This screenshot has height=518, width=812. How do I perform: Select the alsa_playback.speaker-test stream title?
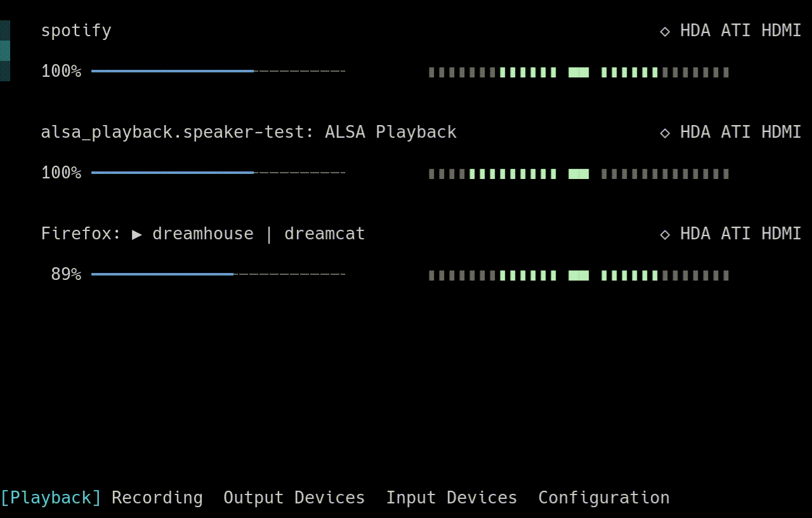coord(249,132)
